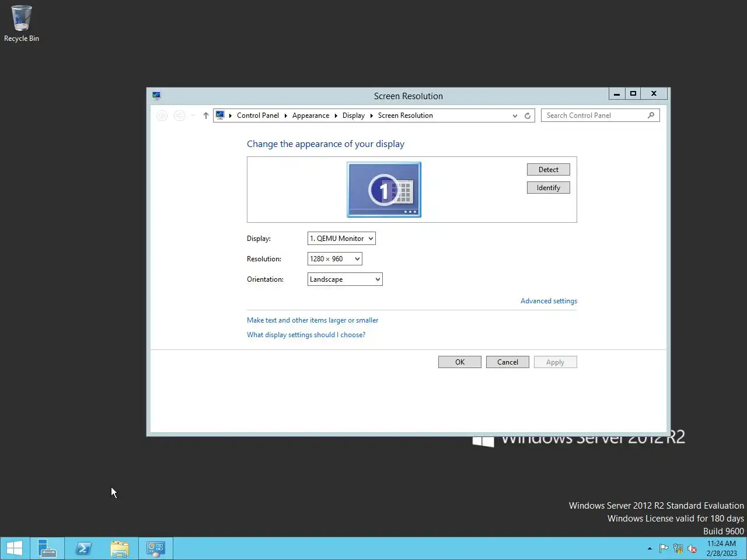747x560 pixels.
Task: Click the Identify button
Action: (549, 188)
